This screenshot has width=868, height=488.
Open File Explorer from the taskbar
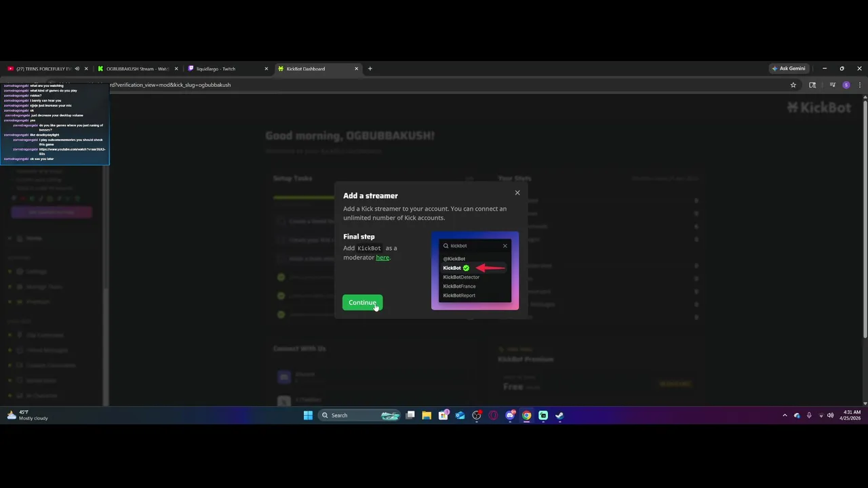pyautogui.click(x=427, y=415)
